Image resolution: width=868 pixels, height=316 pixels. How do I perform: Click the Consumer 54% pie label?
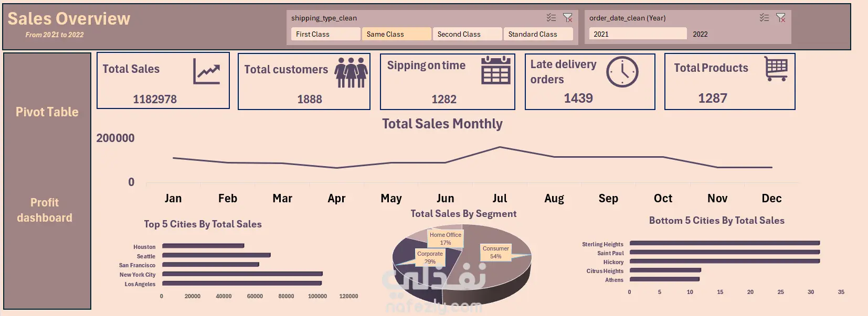tap(496, 252)
